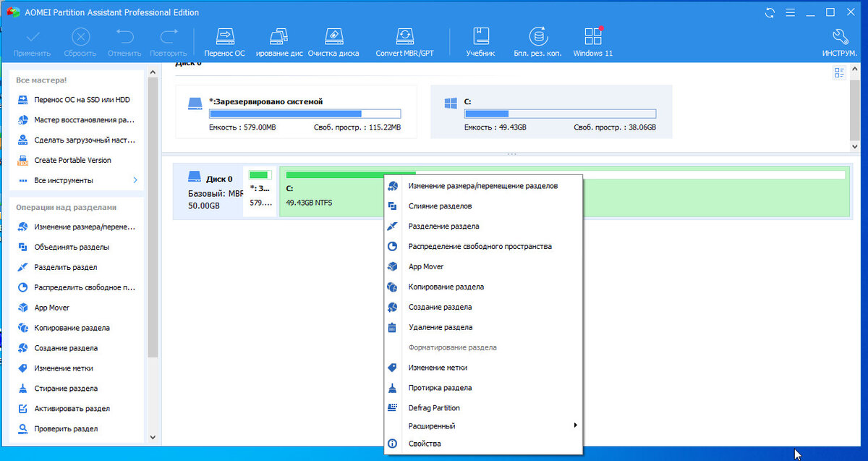Click the sidebar scrollbar down arrow
The image size is (868, 461).
pos(152,437)
